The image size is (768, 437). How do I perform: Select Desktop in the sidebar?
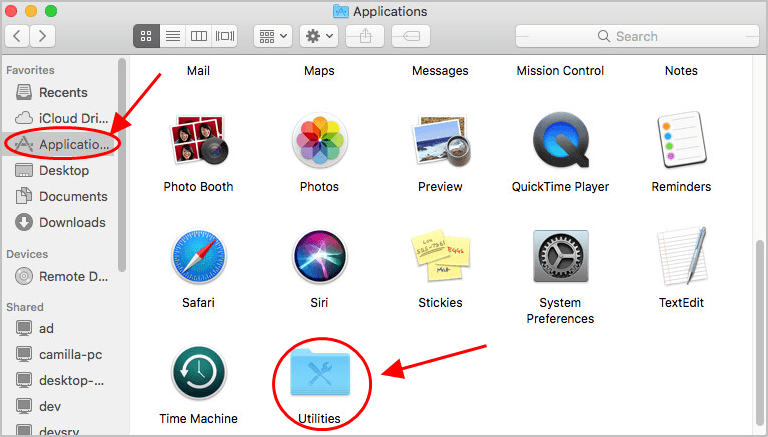pyautogui.click(x=58, y=170)
